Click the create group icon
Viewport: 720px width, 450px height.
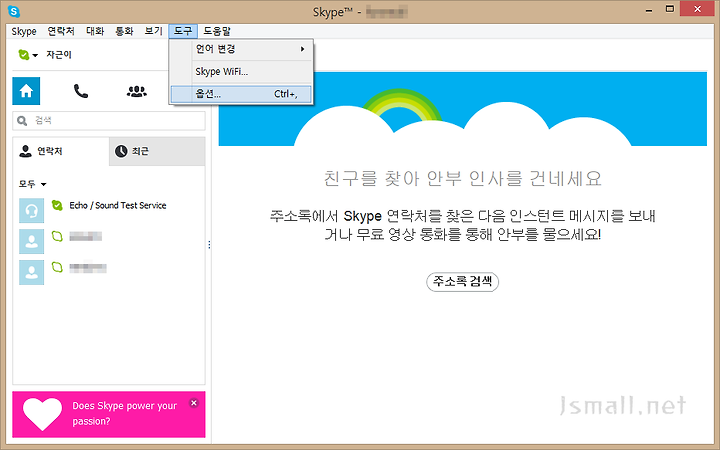point(136,91)
